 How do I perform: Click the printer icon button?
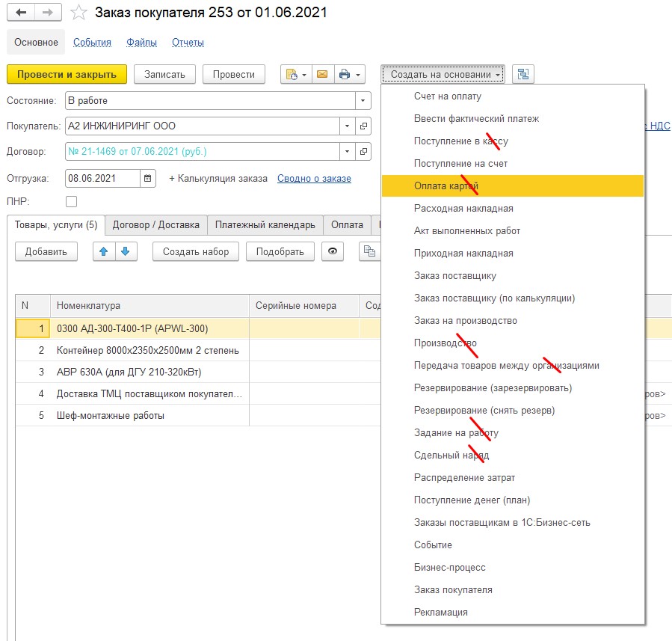click(345, 74)
